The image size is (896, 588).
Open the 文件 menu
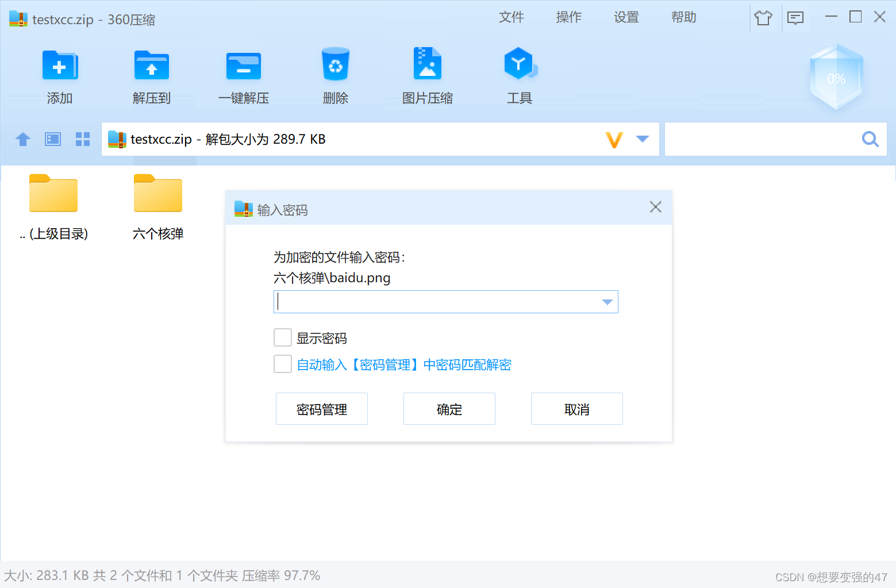(512, 17)
